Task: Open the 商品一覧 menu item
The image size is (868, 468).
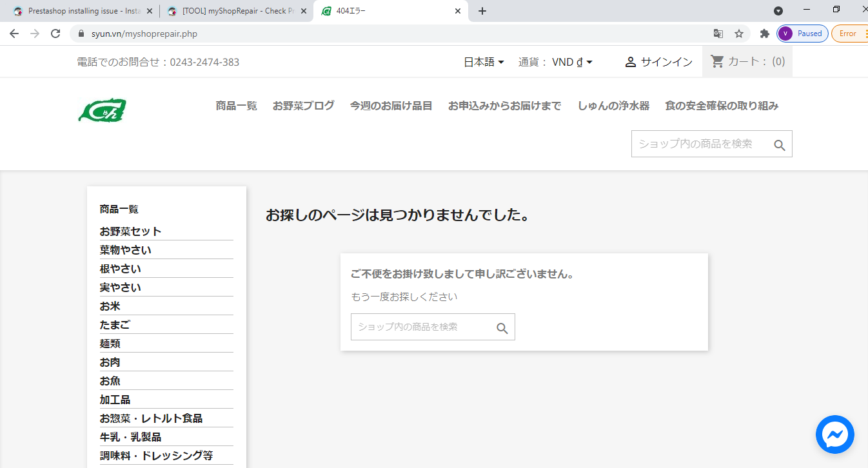Action: pyautogui.click(x=237, y=106)
